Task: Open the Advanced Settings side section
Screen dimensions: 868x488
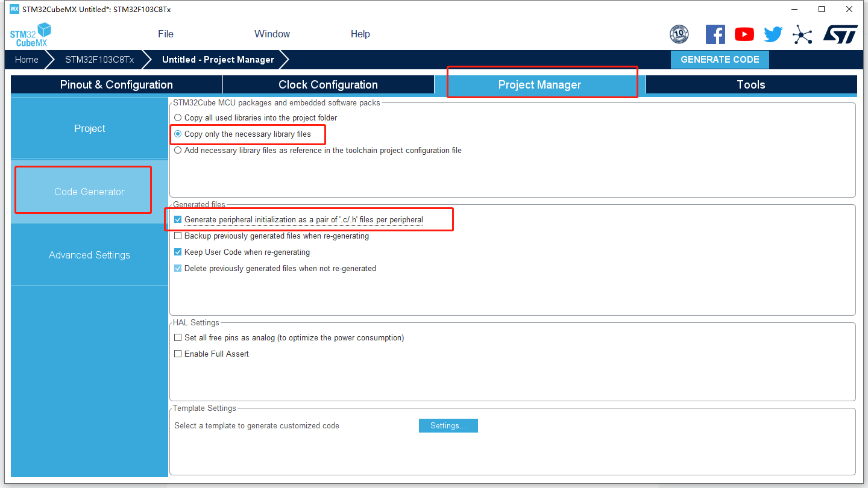Action: coord(89,255)
